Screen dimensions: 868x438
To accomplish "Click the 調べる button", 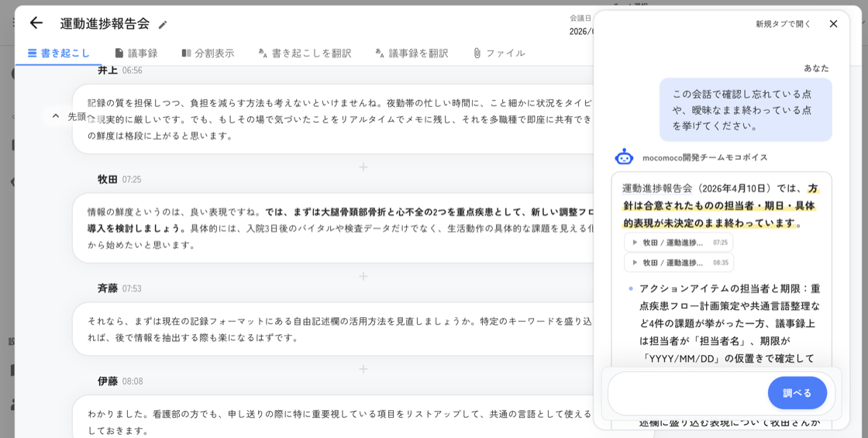I will click(797, 393).
